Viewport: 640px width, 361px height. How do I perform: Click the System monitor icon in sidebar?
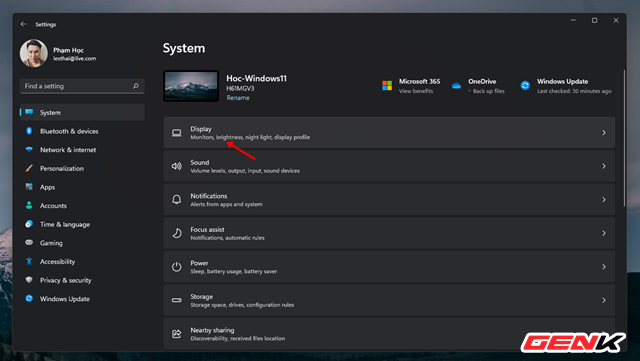tap(29, 112)
